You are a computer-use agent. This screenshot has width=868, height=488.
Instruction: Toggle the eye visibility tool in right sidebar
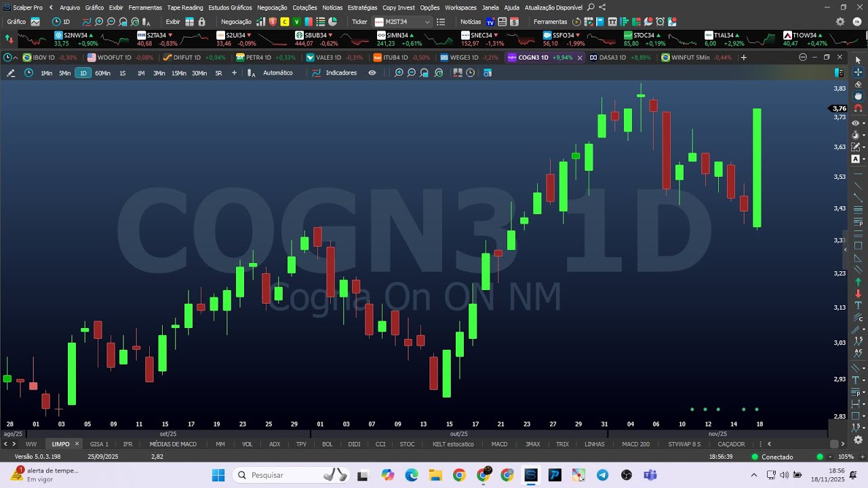coord(856,123)
